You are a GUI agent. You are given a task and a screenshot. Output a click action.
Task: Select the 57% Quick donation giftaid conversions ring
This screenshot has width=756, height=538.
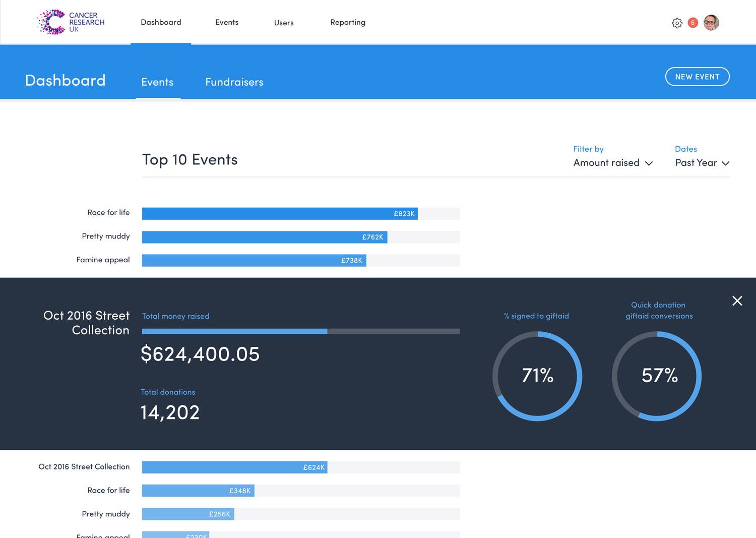click(657, 376)
